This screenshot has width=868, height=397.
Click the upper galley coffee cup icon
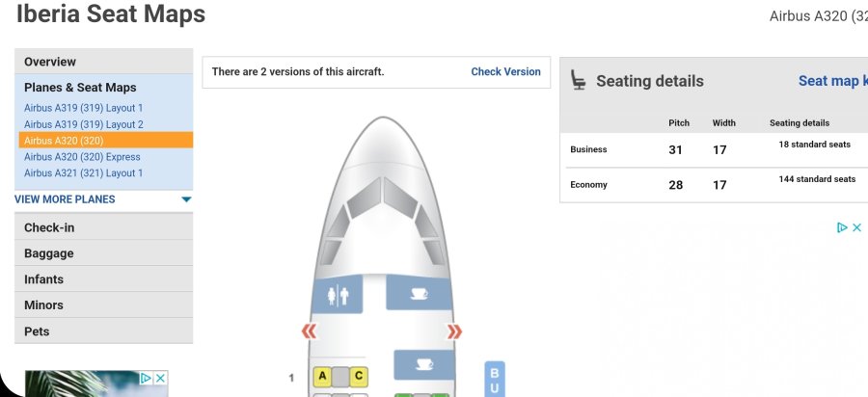[419, 293]
